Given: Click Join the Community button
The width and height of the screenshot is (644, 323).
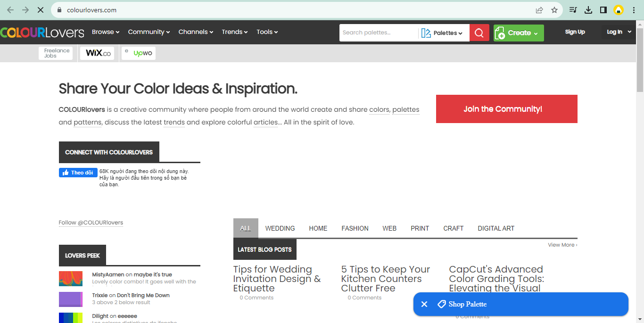Looking at the screenshot, I should point(507,109).
